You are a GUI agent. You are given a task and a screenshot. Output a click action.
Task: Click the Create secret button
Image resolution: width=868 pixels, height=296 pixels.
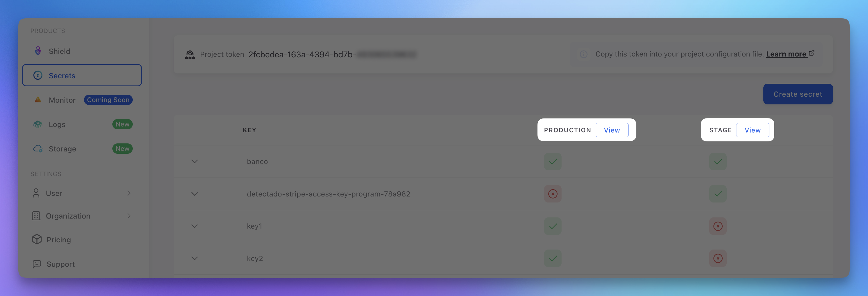797,94
